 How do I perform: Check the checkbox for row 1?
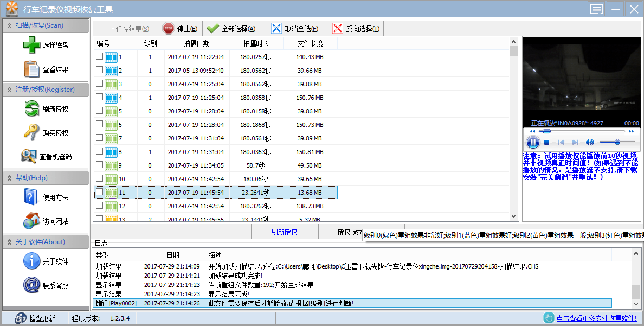(99, 56)
